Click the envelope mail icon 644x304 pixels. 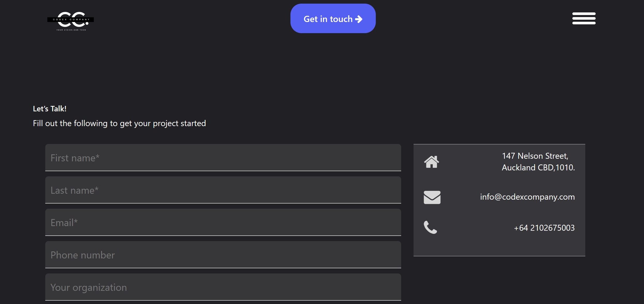click(x=432, y=197)
